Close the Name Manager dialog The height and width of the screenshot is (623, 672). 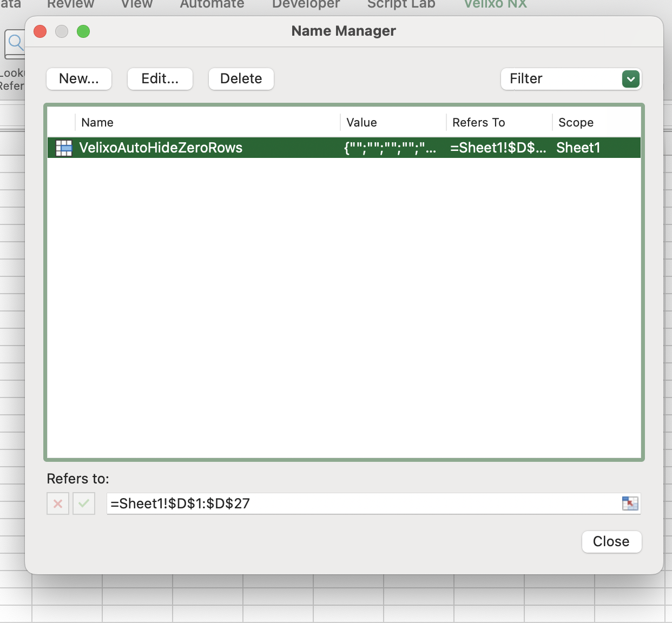pyautogui.click(x=611, y=541)
